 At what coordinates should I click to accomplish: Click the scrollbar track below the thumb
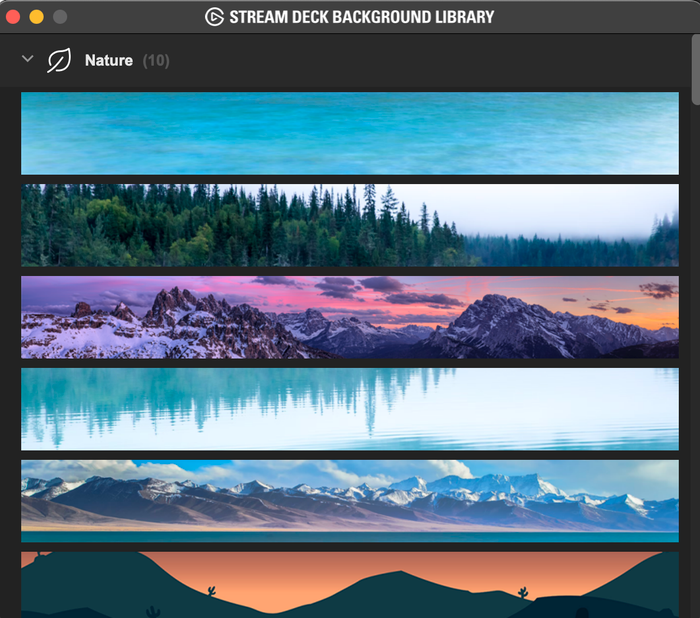click(x=696, y=357)
